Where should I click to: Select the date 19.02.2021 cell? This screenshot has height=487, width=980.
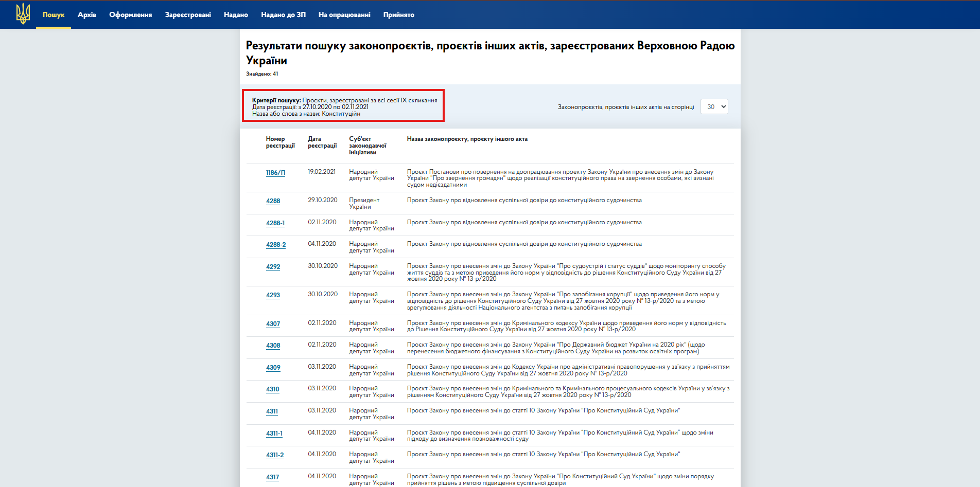[322, 172]
